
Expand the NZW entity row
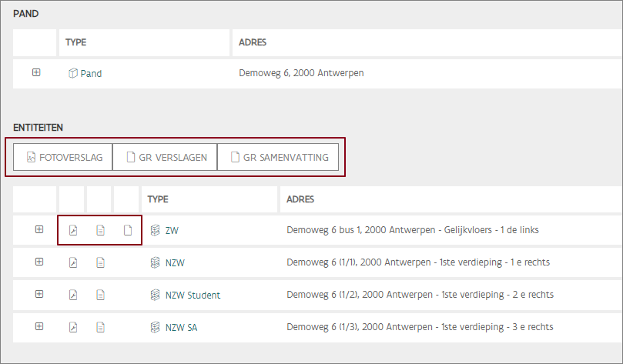point(39,262)
